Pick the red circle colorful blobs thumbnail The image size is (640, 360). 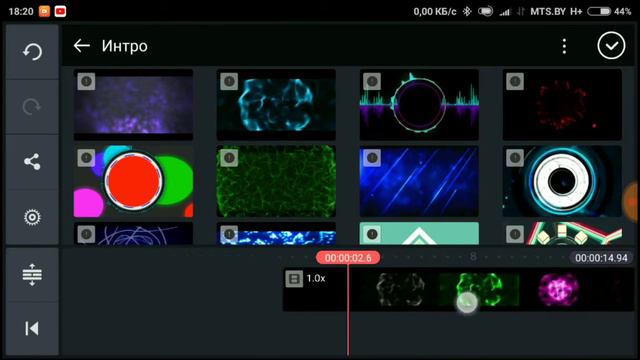tap(133, 181)
